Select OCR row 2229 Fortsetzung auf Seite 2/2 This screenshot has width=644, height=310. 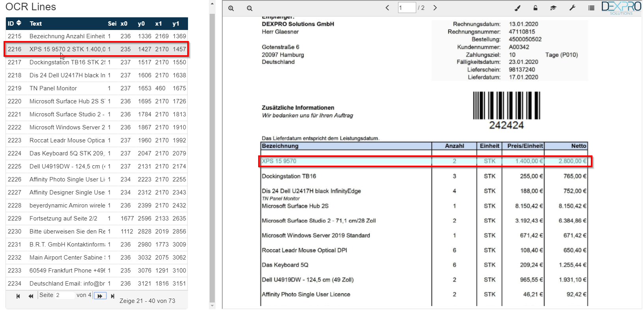pos(97,218)
